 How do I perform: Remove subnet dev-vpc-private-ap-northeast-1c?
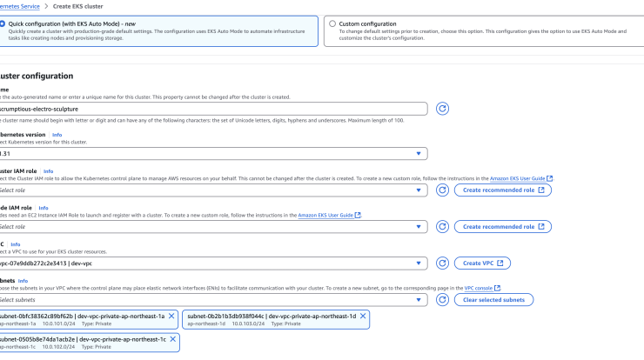pyautogui.click(x=173, y=339)
